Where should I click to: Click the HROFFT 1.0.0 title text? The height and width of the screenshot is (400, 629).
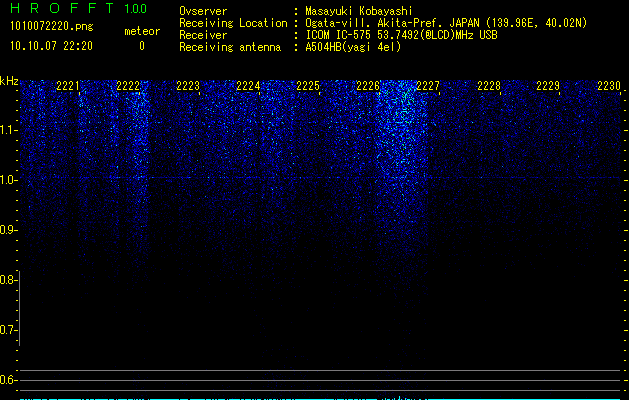pyautogui.click(x=79, y=8)
